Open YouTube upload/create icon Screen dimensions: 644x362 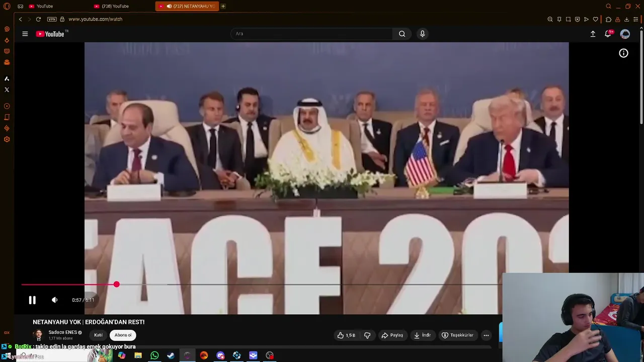pos(593,34)
